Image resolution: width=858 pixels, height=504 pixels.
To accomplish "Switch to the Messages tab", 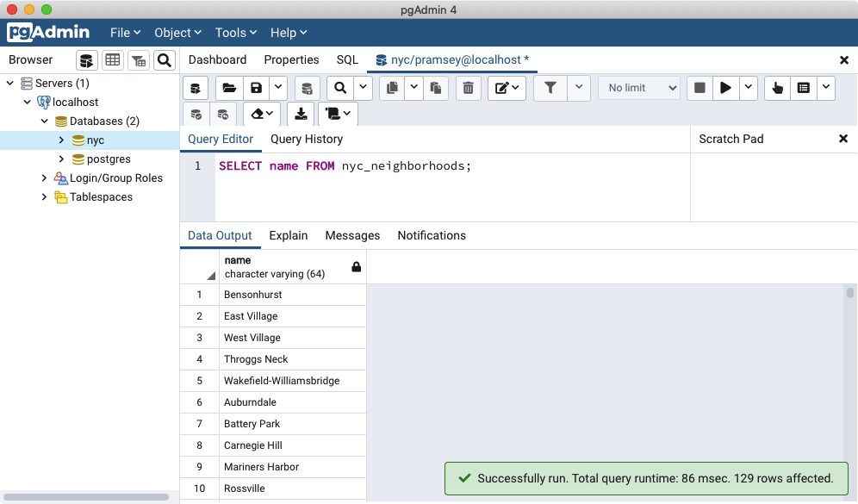I will 352,235.
